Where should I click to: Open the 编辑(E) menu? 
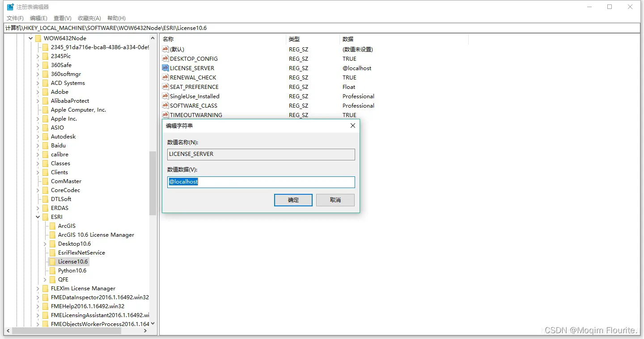38,18
